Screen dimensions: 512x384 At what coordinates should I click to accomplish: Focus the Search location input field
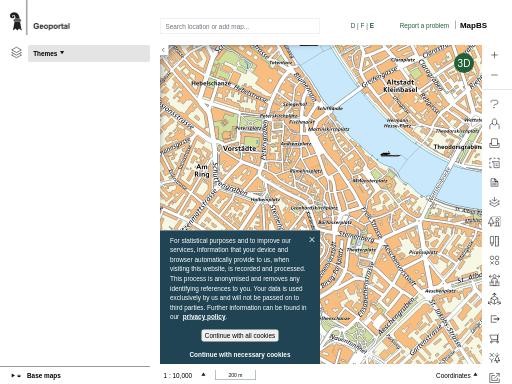click(240, 26)
